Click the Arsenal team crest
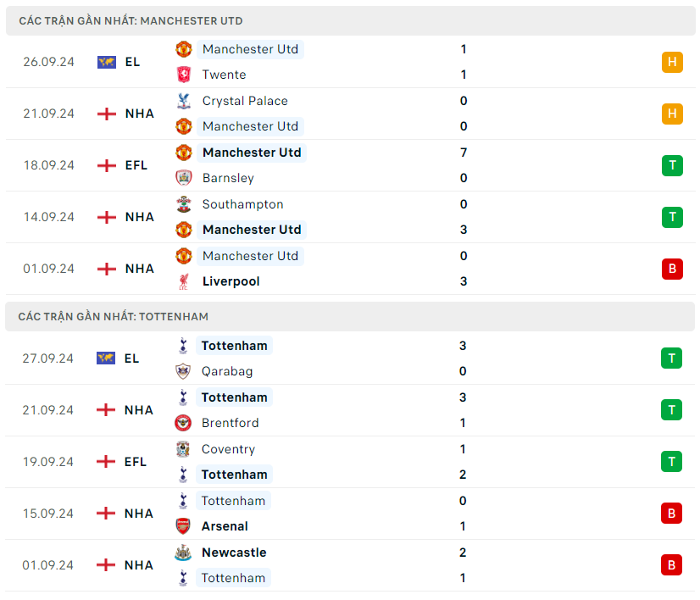Viewport: 700px width, 600px height. point(182,526)
